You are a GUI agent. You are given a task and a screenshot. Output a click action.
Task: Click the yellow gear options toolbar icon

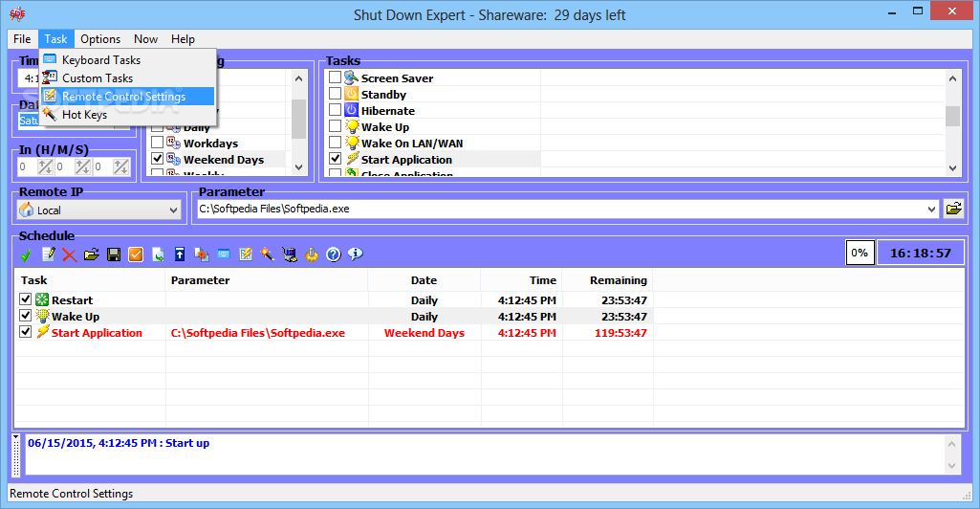[x=312, y=254]
